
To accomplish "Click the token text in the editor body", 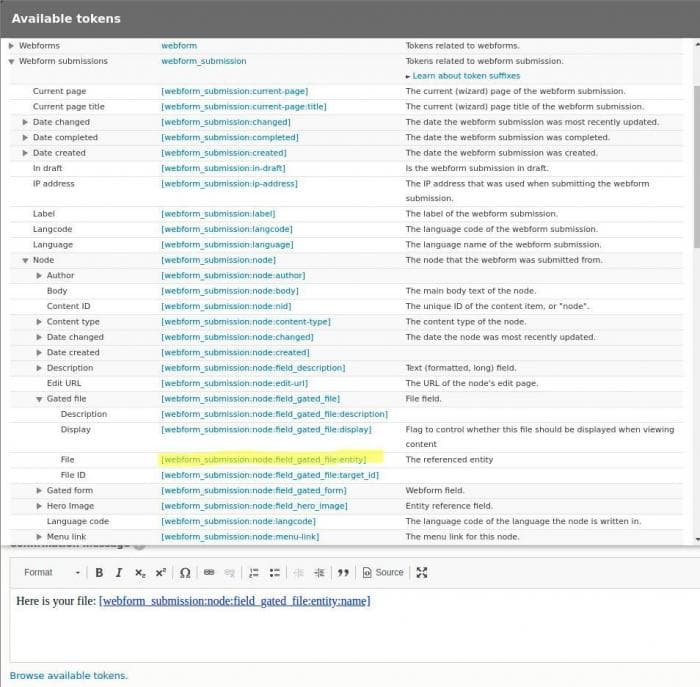I will [x=235, y=601].
